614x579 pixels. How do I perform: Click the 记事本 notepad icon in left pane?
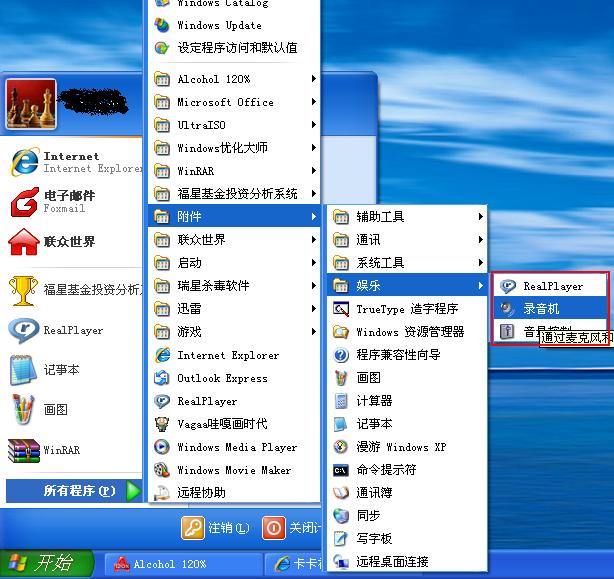click(23, 370)
